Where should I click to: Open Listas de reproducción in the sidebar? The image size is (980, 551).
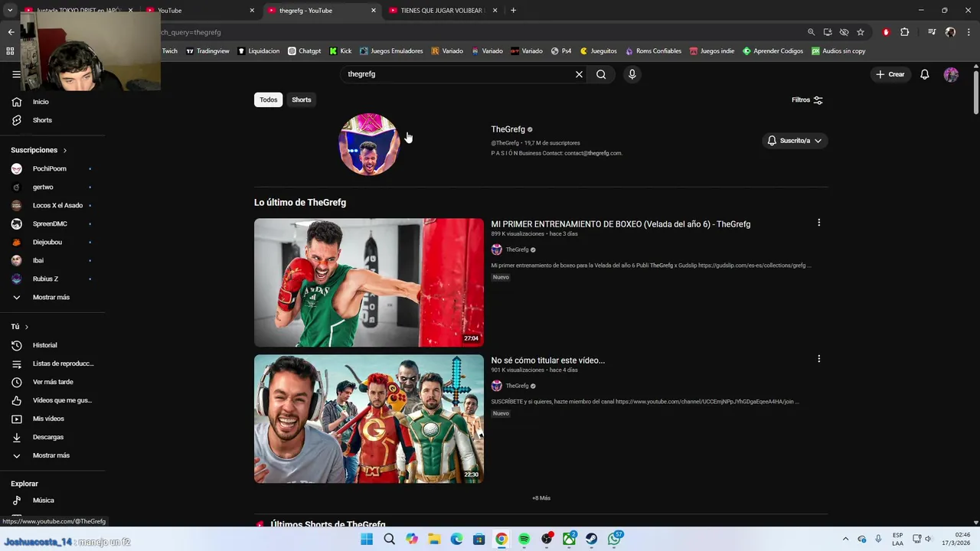click(x=63, y=364)
